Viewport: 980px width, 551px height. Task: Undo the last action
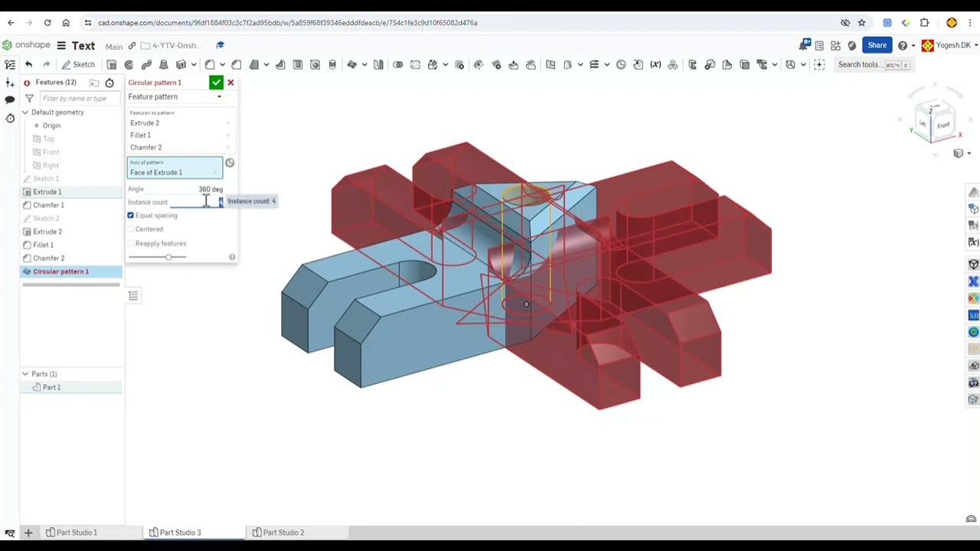[28, 65]
